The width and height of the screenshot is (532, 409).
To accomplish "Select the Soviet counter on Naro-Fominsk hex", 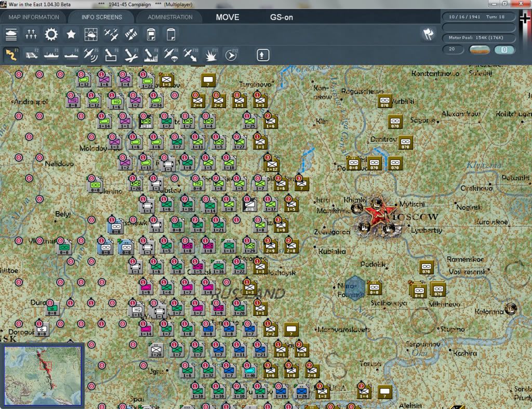I will (x=374, y=287).
